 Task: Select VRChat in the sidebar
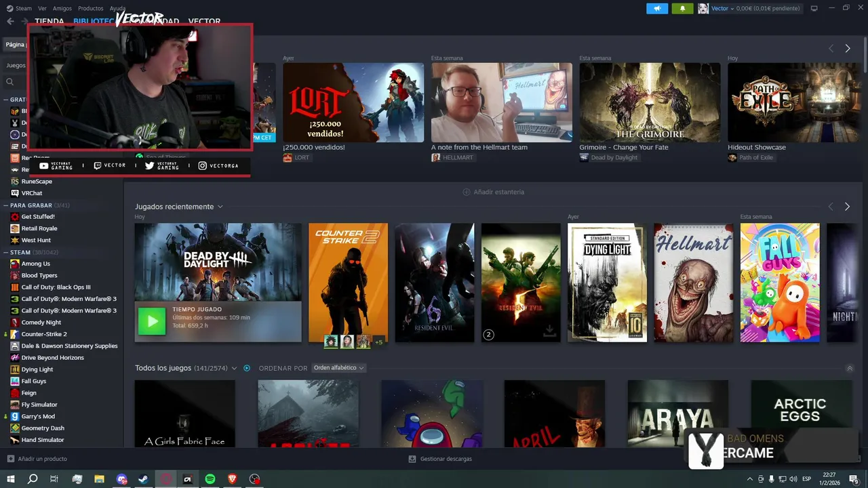(x=32, y=193)
